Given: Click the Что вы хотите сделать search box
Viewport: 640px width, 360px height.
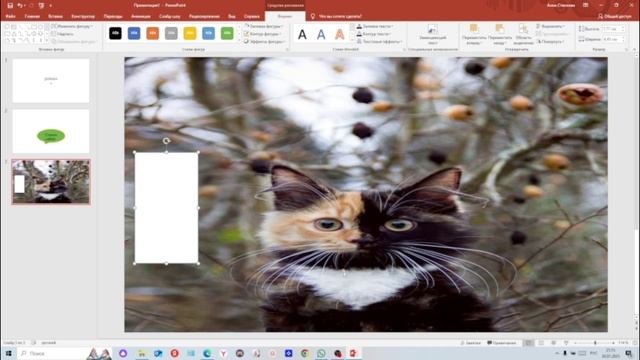Looking at the screenshot, I should (340, 16).
